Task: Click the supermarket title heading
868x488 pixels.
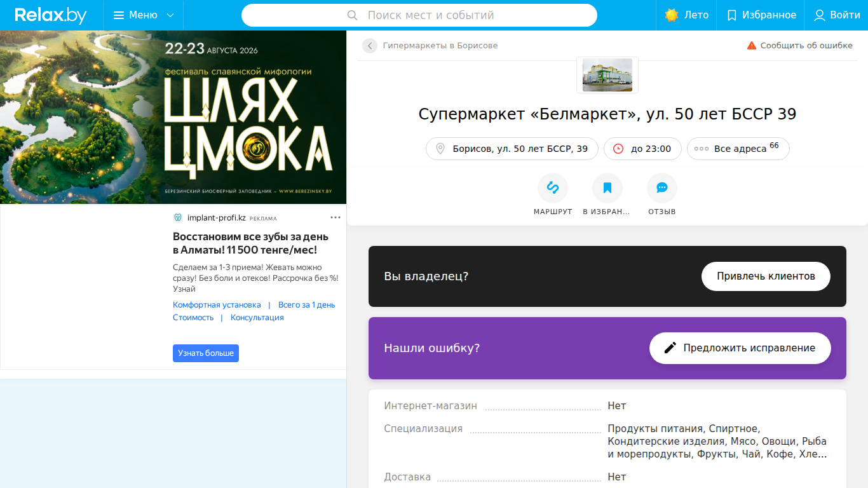Action: 607,114
